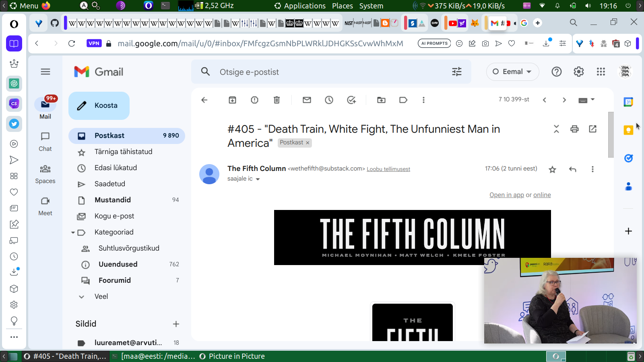This screenshot has height=362, width=644.
Task: Open the Foorumid category
Action: pos(127,280)
